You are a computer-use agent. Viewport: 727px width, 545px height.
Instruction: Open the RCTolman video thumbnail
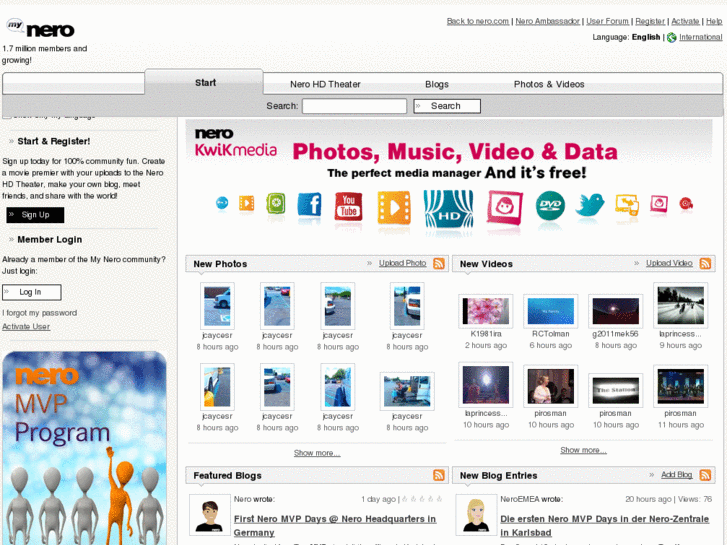(x=550, y=311)
